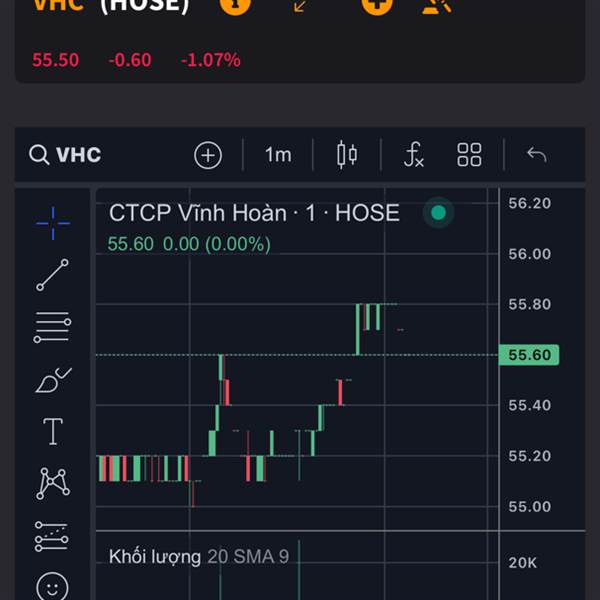
Task: Select the trend line drawing tool
Action: (x=53, y=275)
